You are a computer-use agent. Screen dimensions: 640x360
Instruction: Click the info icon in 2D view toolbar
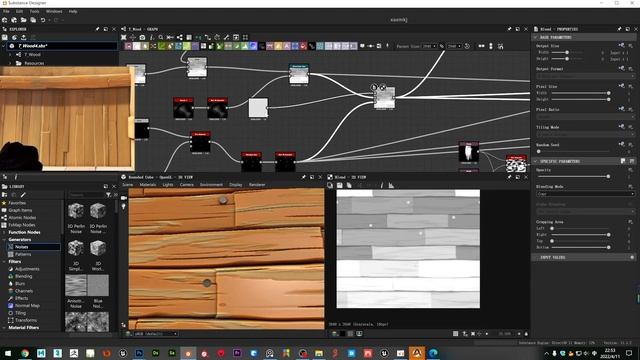click(x=382, y=185)
